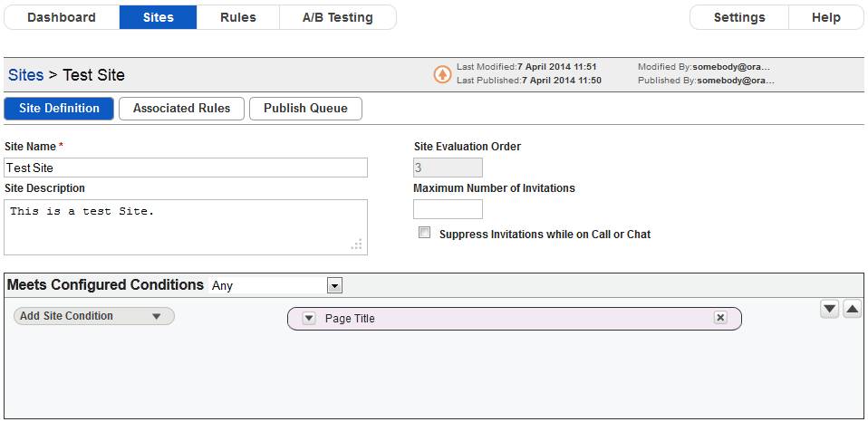Expand the Page Title condition arrow
This screenshot has width=868, height=422.
(x=309, y=319)
